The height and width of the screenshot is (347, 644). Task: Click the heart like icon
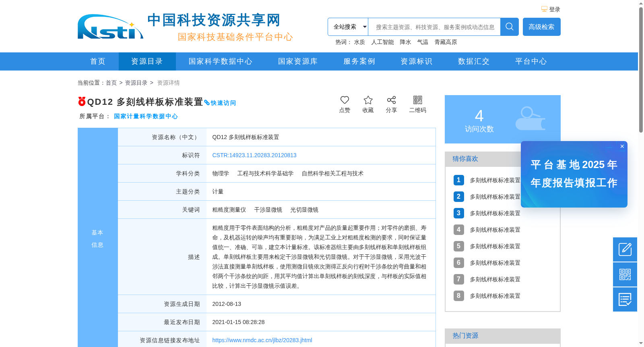(345, 100)
